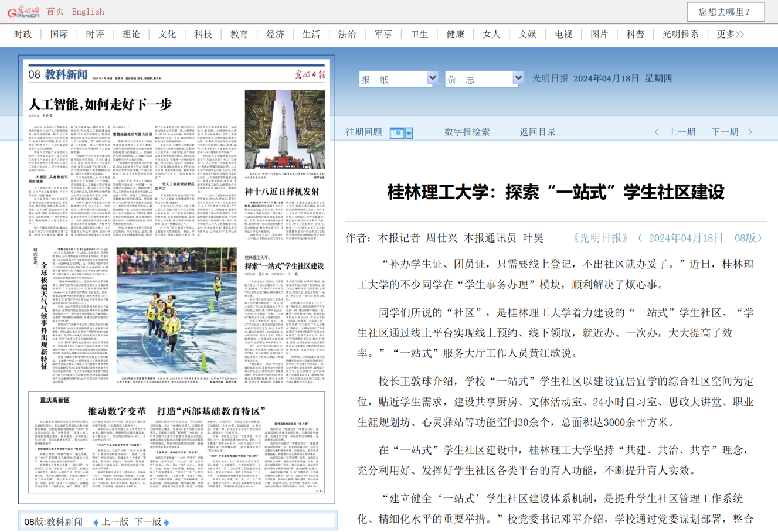Image resolution: width=778 pixels, height=532 pixels.
Task: Open the dropdown arrow next to the calendar
Action: point(409,133)
